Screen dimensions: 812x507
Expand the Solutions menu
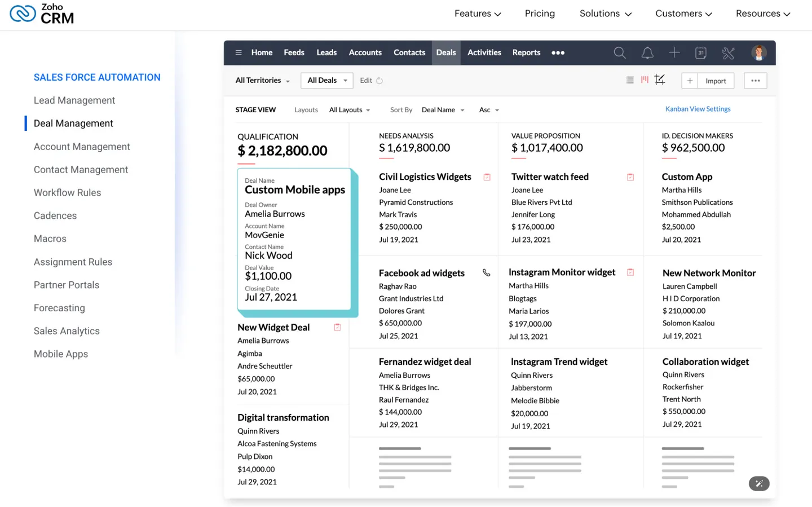tap(606, 14)
